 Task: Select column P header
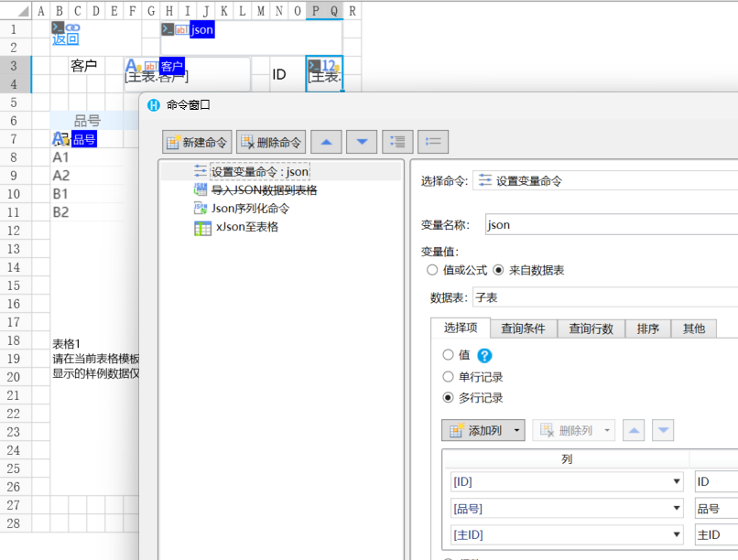[315, 11]
